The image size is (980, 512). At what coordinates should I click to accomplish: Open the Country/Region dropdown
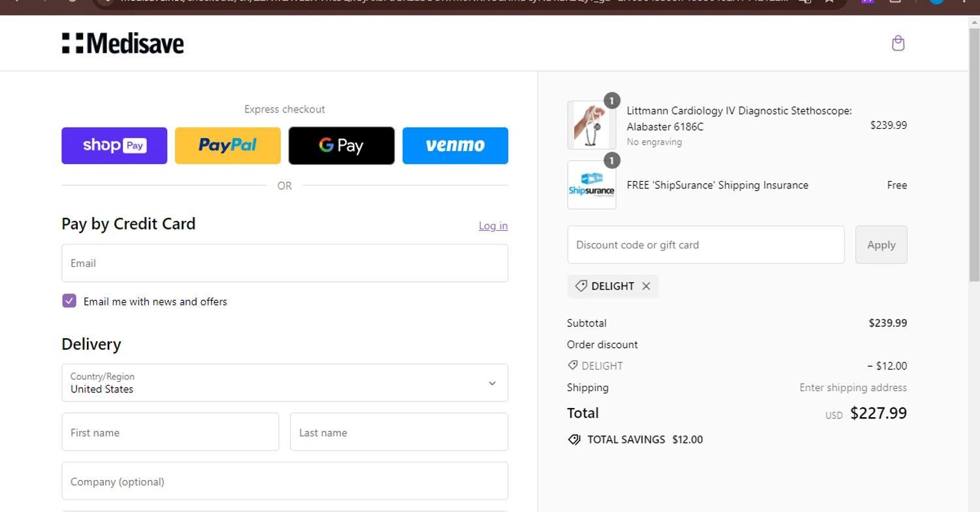click(x=285, y=383)
